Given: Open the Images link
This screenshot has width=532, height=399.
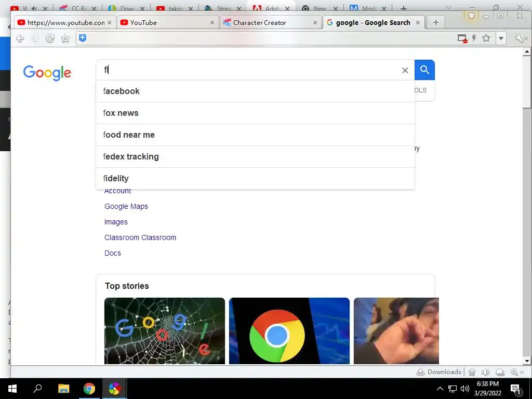Looking at the screenshot, I should 116,222.
